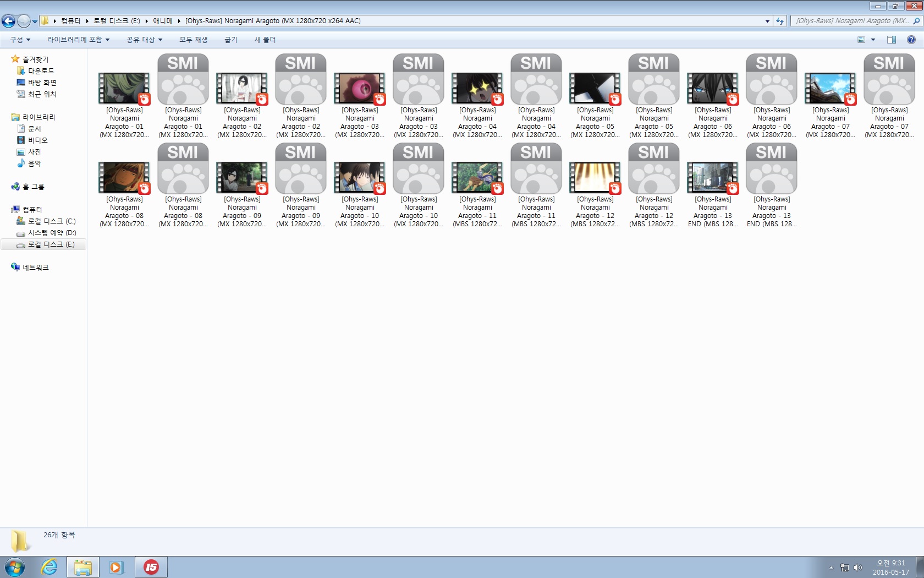Click the Forward navigation arrow button

click(x=24, y=21)
